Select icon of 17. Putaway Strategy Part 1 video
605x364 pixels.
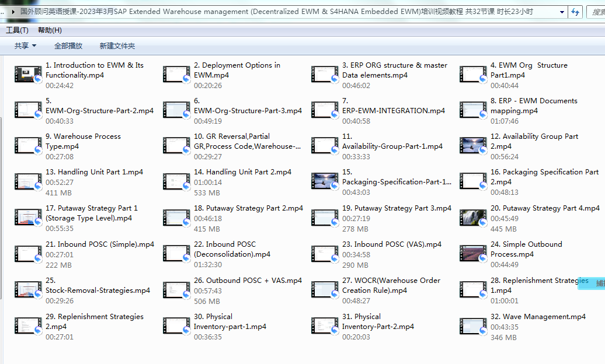tap(28, 218)
